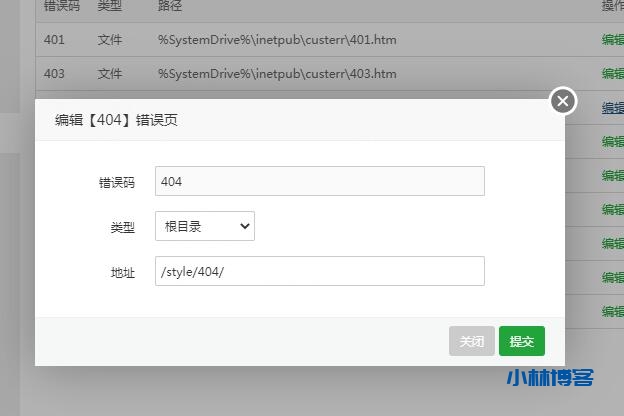Click the edit link in the 403 row
This screenshot has height=416, width=624.
click(612, 74)
